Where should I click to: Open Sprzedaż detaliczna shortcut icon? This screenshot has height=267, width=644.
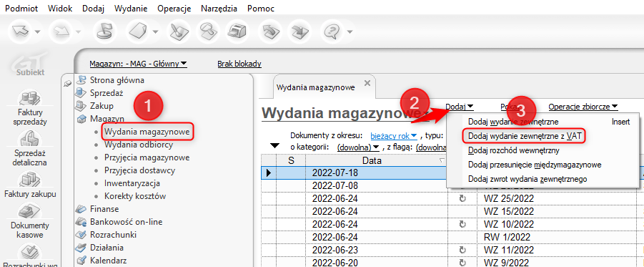pyautogui.click(x=30, y=138)
